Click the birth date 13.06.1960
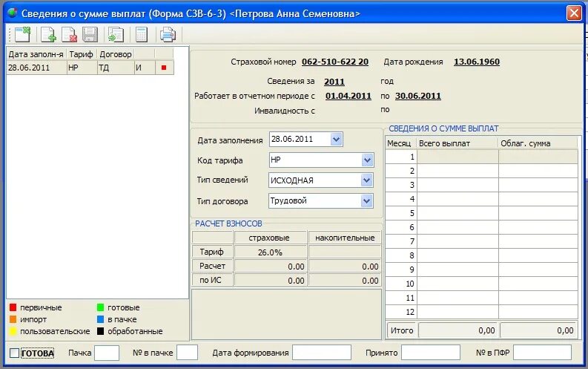Image resolution: width=588 pixels, height=369 pixels. click(x=477, y=62)
